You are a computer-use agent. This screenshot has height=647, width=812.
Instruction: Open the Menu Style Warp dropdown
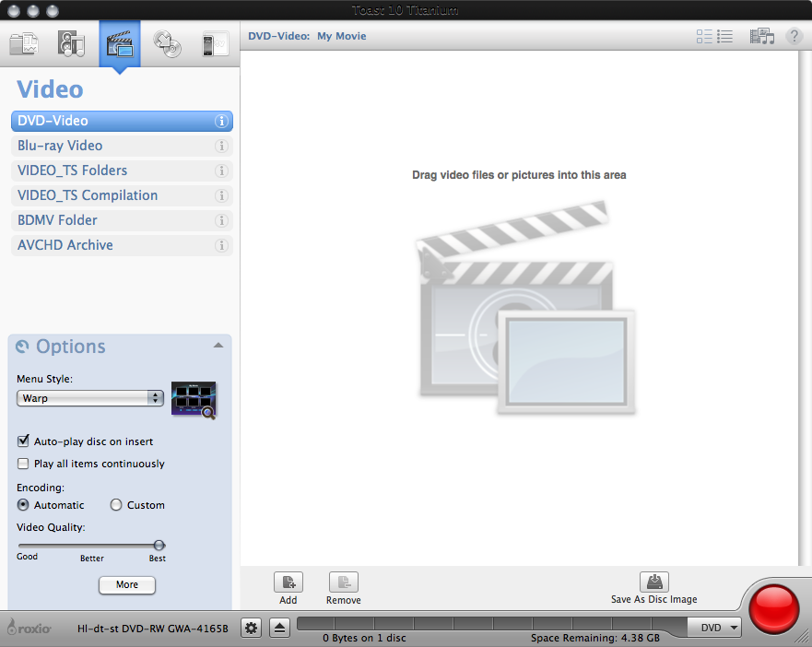tap(90, 398)
